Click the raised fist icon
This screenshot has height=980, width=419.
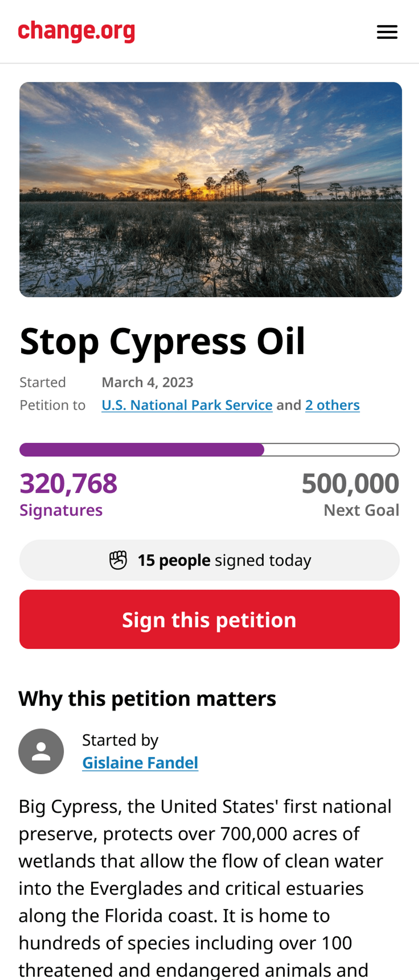pyautogui.click(x=118, y=560)
